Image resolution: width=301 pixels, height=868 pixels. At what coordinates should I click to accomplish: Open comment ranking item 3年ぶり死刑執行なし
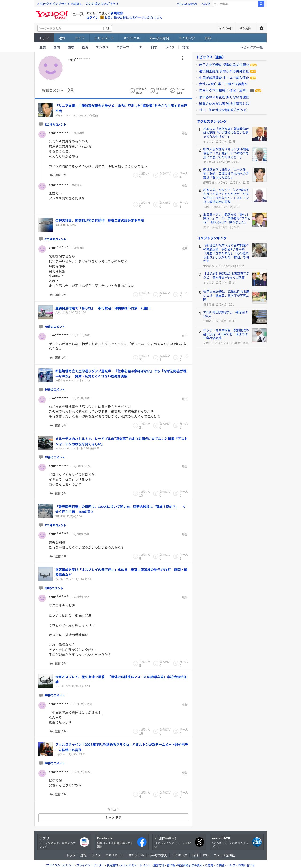coord(225,314)
